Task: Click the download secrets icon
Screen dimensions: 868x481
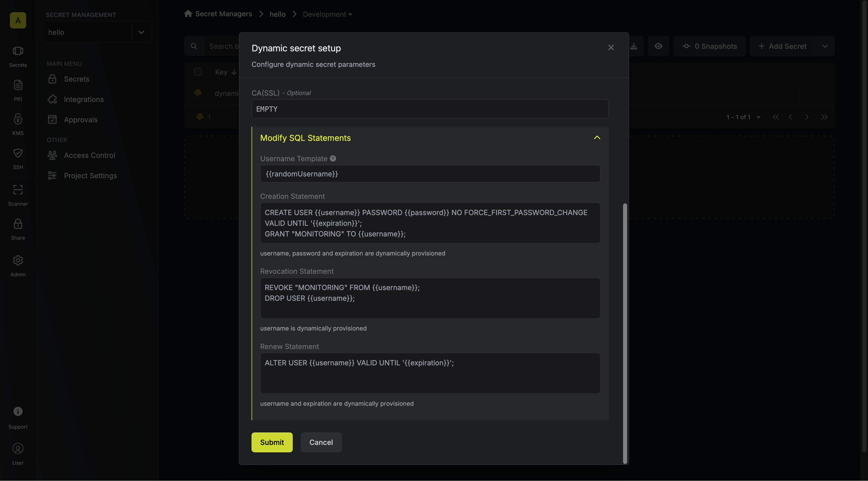Action: (634, 46)
